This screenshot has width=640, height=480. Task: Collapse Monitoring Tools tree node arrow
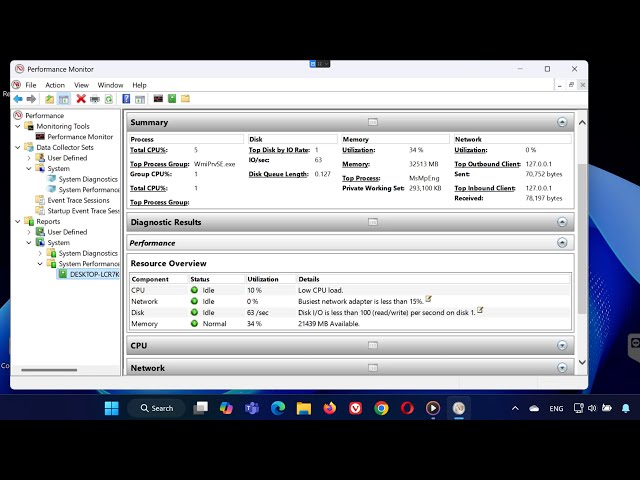pos(18,126)
